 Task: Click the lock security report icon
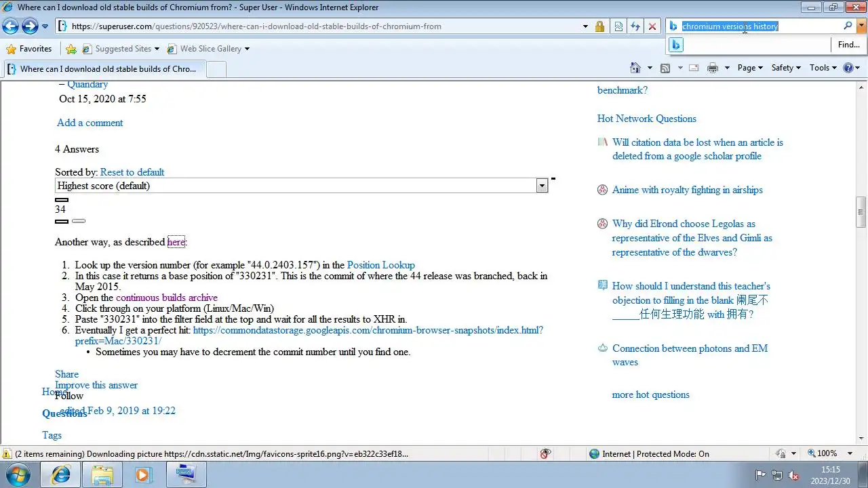[599, 26]
